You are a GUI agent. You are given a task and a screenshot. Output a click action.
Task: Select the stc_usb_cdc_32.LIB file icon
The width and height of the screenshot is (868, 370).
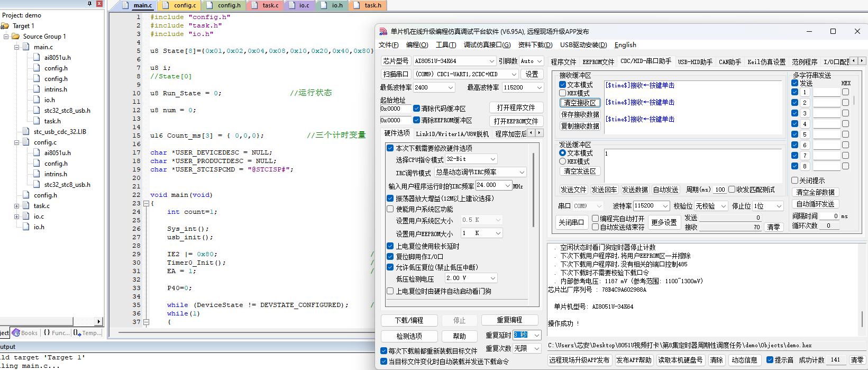(26, 132)
